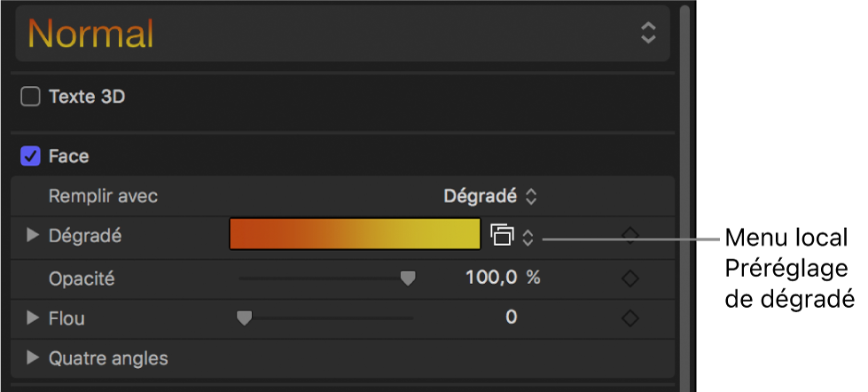Click the orange-yellow gradient bar
Screen dimensions: 868x392
[355, 235]
